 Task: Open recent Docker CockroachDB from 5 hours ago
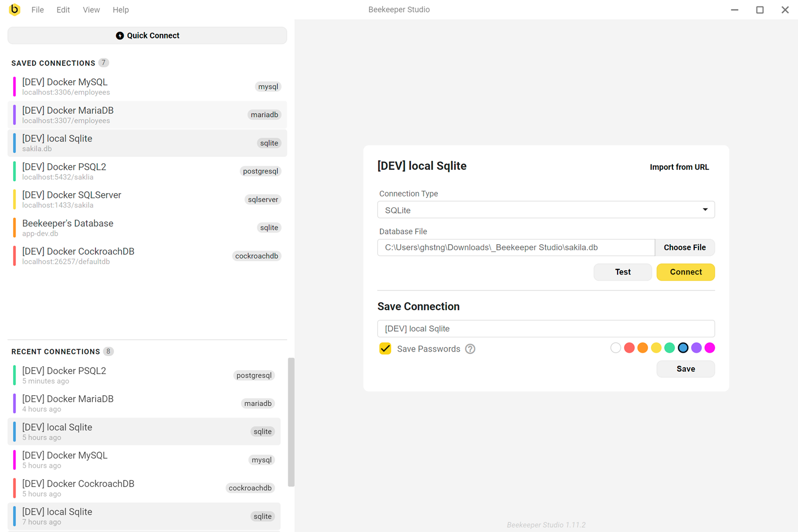point(144,488)
